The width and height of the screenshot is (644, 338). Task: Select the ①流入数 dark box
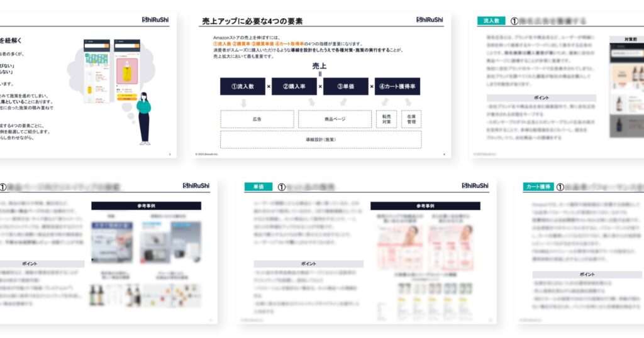[x=242, y=87]
